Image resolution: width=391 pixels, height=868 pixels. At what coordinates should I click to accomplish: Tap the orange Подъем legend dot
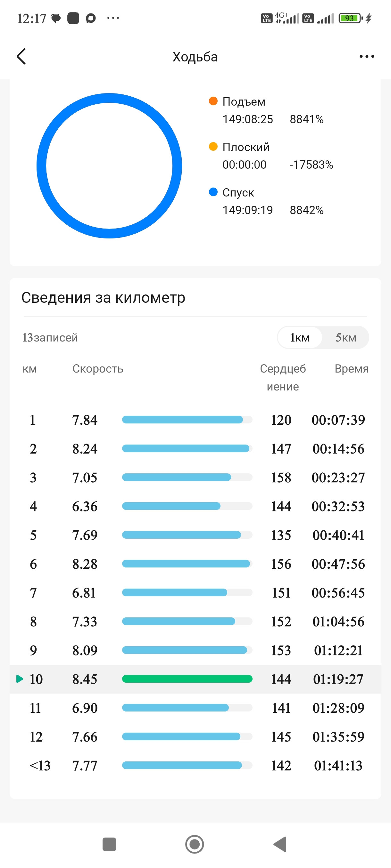(x=213, y=101)
